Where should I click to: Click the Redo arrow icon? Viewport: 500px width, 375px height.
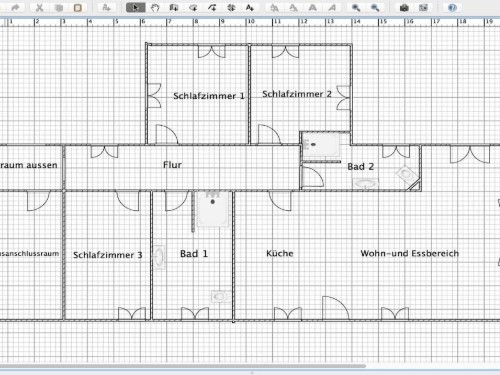tap(15, 7)
